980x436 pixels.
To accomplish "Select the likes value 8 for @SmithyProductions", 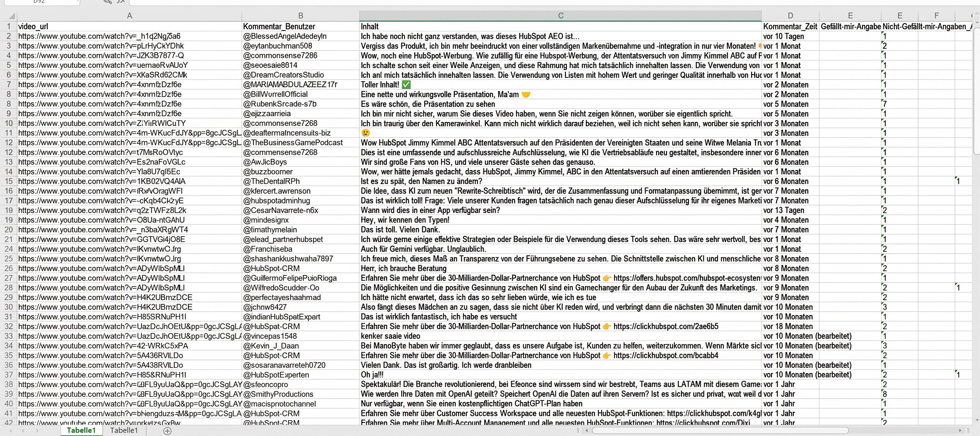I will tap(899, 394).
